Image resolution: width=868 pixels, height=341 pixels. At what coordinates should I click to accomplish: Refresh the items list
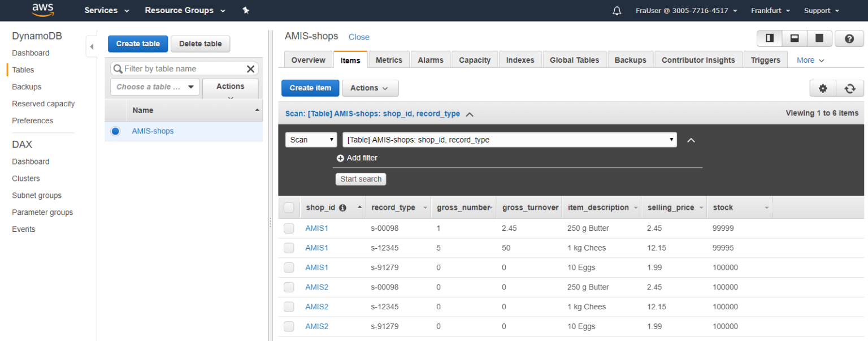coord(850,88)
